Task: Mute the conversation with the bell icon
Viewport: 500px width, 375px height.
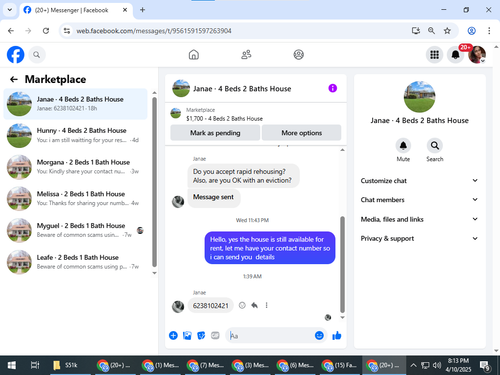Action: point(403,146)
